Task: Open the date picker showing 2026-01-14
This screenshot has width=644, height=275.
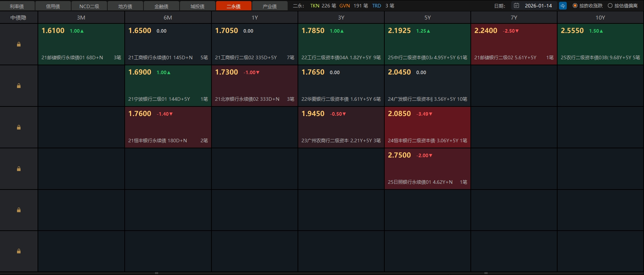Action: click(538, 6)
